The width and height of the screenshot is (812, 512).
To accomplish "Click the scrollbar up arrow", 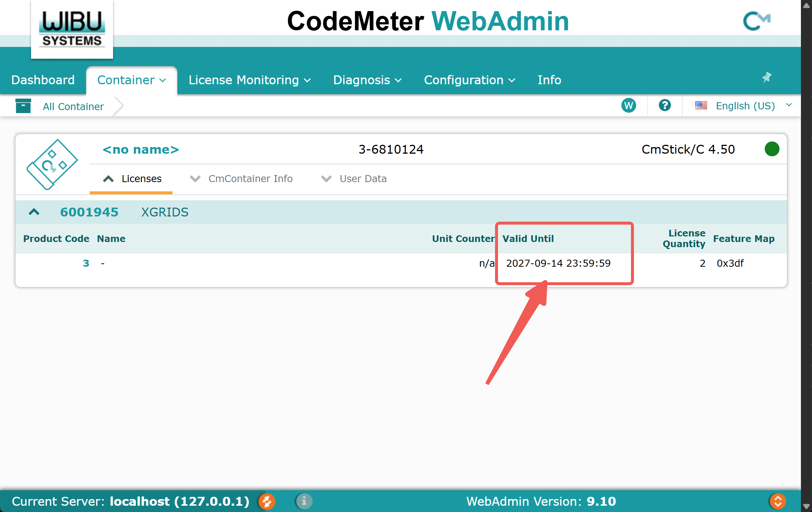I will coord(806,5).
